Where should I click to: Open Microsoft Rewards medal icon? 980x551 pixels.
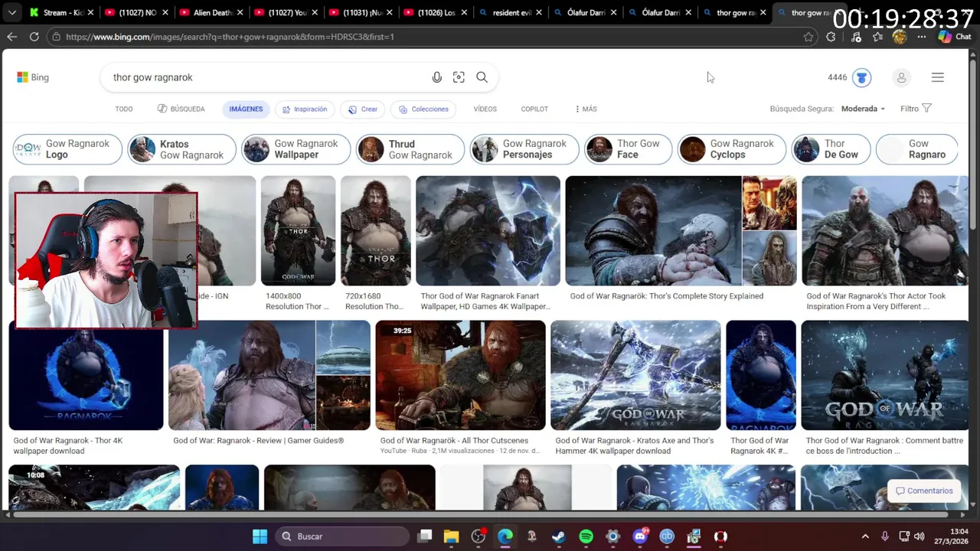point(861,77)
